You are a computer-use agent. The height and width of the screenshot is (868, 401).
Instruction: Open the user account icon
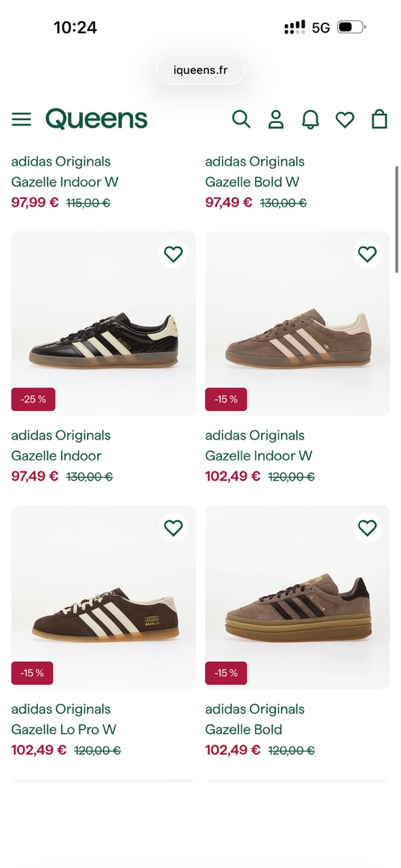coord(275,119)
